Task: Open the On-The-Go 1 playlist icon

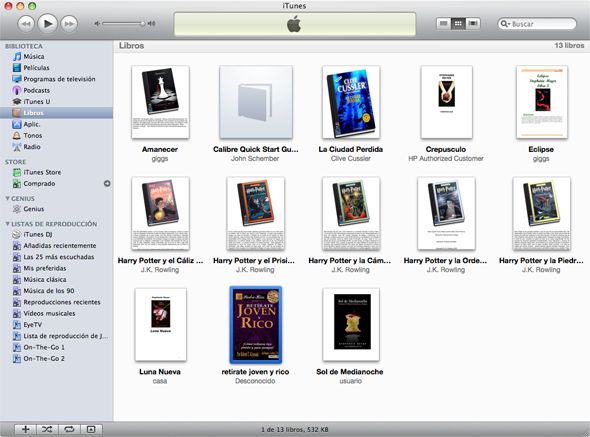Action: 17,347
